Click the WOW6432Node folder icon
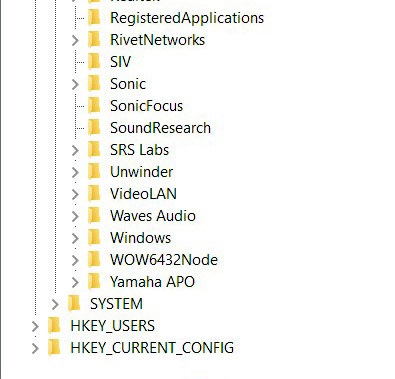The image size is (395, 379). point(94,259)
